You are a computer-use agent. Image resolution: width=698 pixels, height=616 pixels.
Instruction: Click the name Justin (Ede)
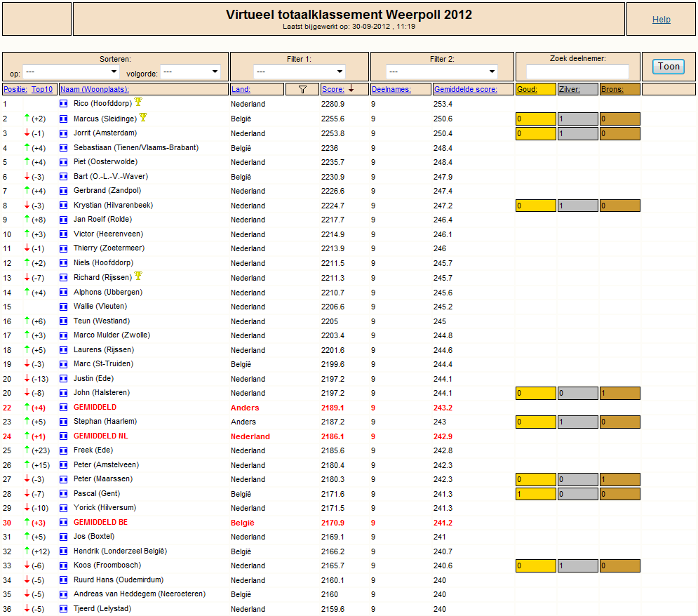pyautogui.click(x=93, y=379)
